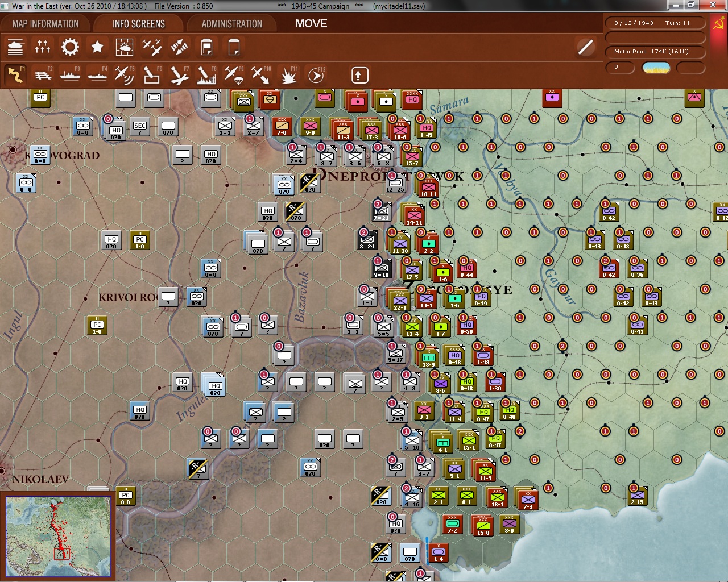The image size is (728, 582).
Task: Select the Soviet 7-3 unit counter
Action: pos(527,499)
